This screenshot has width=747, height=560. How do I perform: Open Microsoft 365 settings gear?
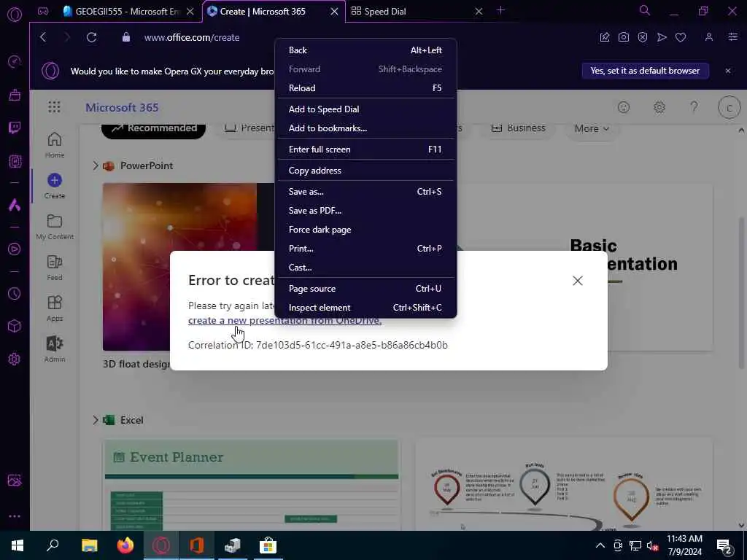coord(659,107)
